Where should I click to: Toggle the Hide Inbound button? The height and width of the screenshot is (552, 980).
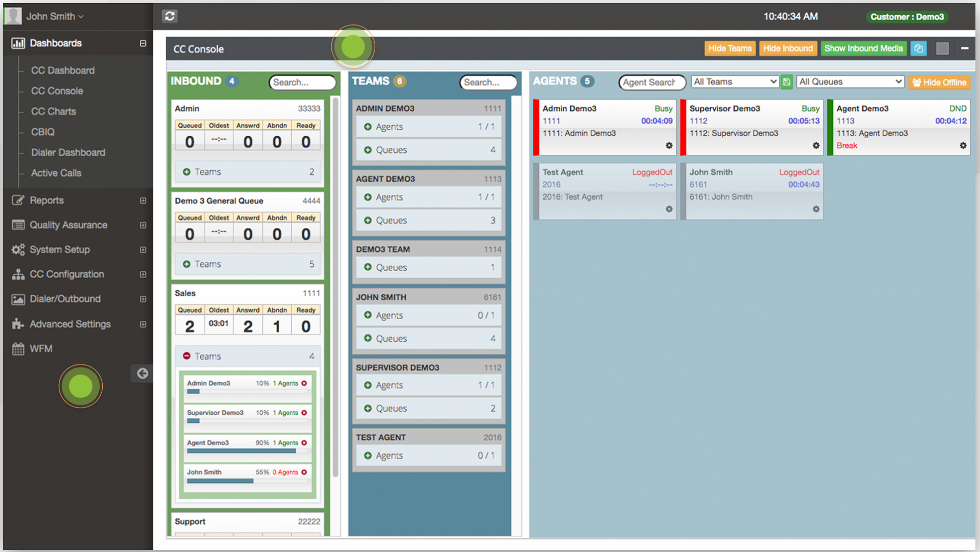pyautogui.click(x=787, y=49)
